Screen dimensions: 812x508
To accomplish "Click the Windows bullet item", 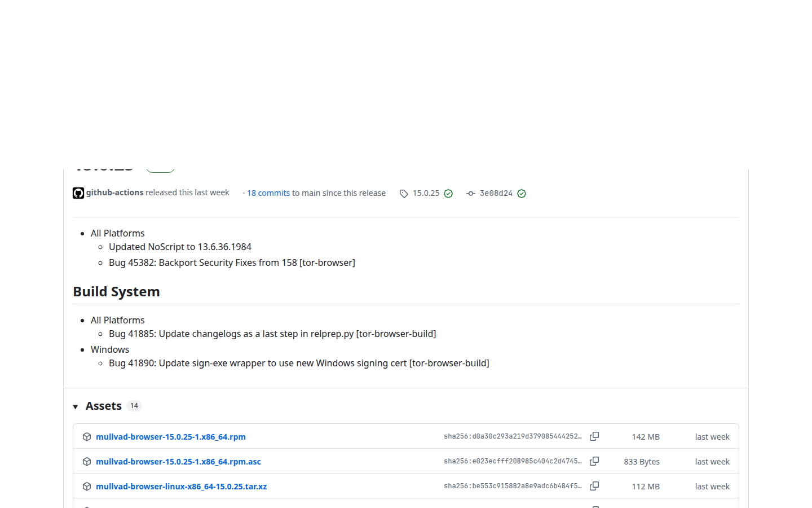I will pos(110,349).
